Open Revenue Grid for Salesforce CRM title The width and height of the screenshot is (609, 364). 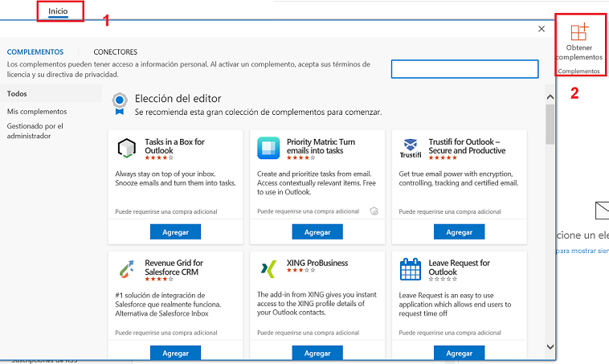coord(174,268)
